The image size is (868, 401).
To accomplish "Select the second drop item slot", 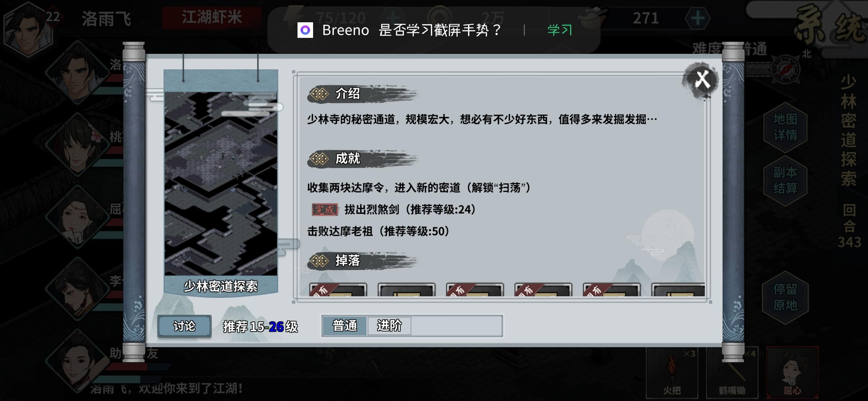I will pos(406,290).
